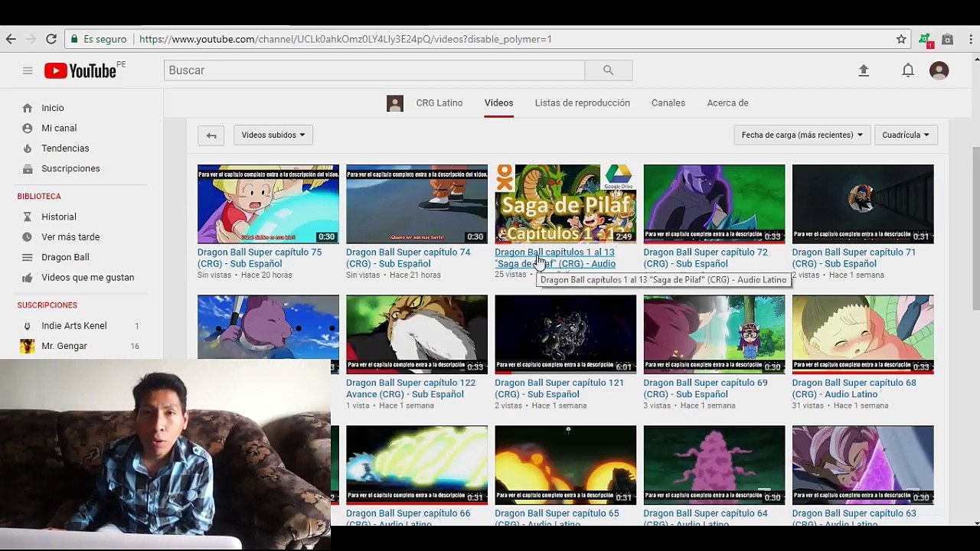The height and width of the screenshot is (551, 980).
Task: Open Saga de Pilaf thumbnail
Action: coord(565,204)
